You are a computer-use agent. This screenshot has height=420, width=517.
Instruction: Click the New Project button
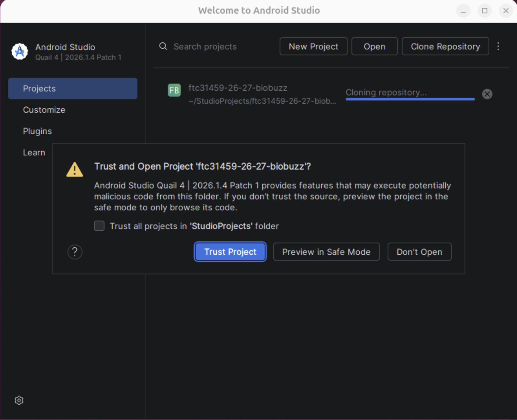coord(314,46)
